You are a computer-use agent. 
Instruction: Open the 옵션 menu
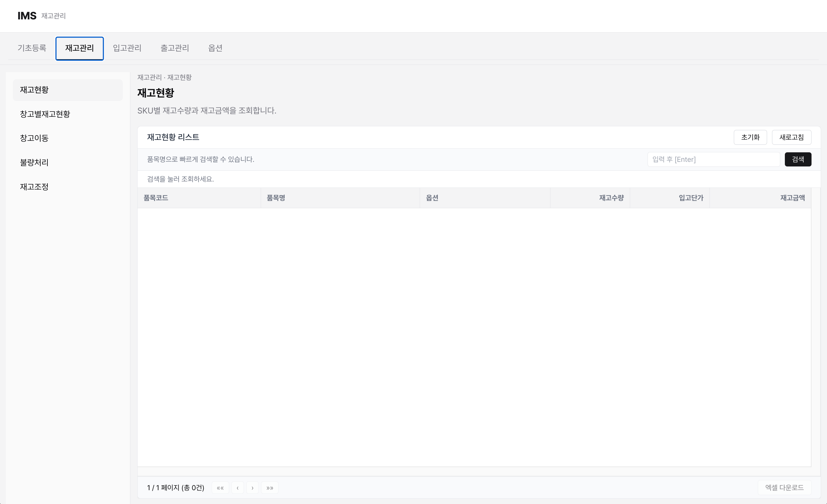point(215,48)
